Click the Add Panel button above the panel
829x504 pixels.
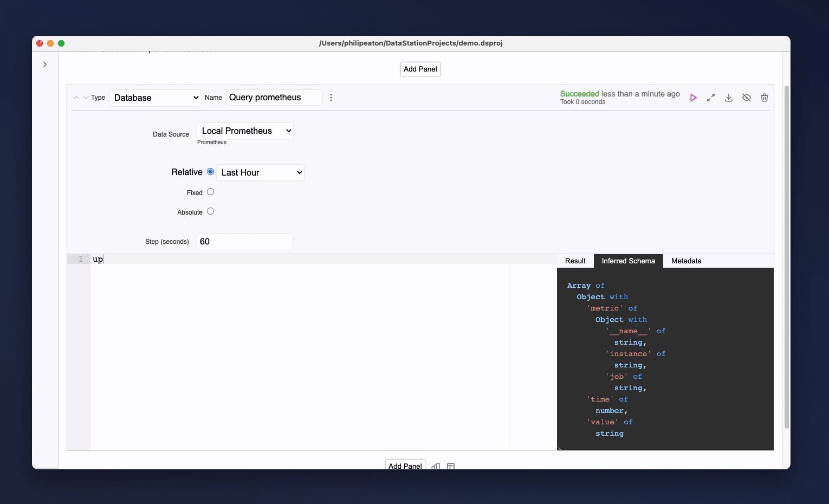420,69
